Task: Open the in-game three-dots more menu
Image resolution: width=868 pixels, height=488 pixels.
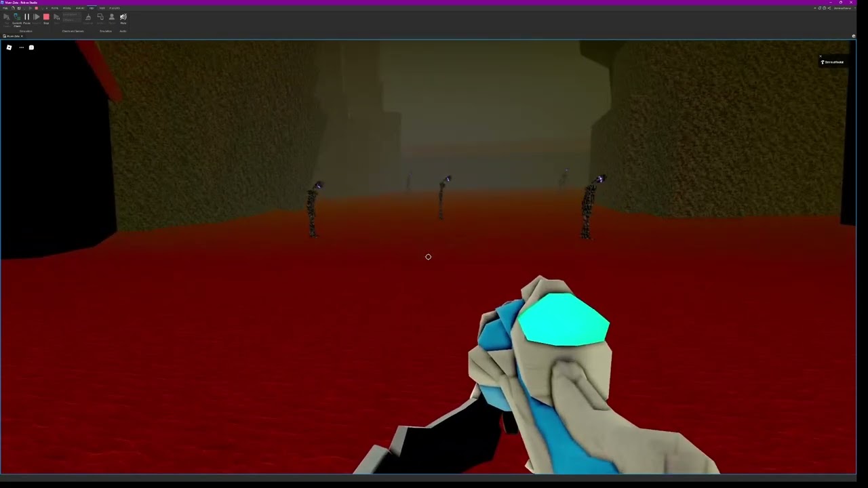Action: [21, 47]
